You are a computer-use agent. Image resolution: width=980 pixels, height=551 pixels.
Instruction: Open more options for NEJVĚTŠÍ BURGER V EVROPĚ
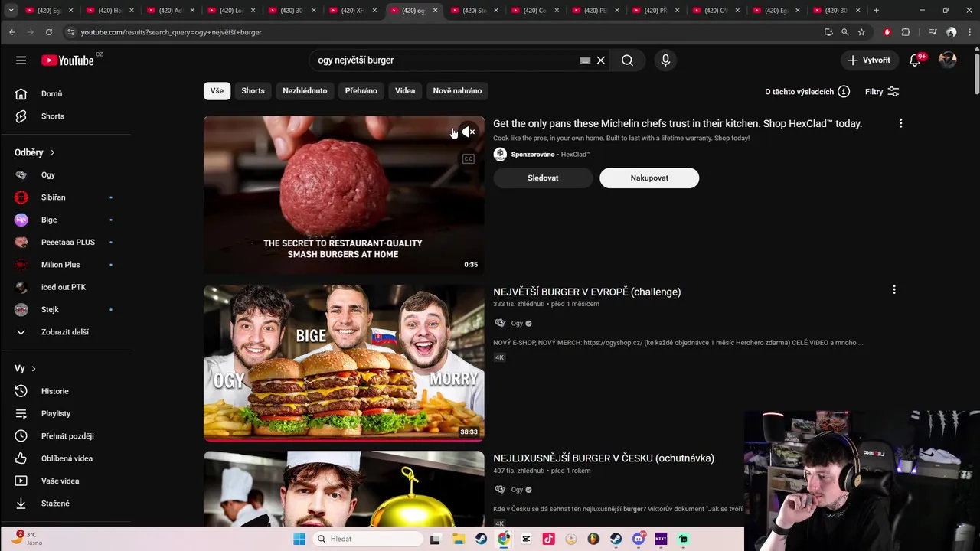[x=893, y=290]
